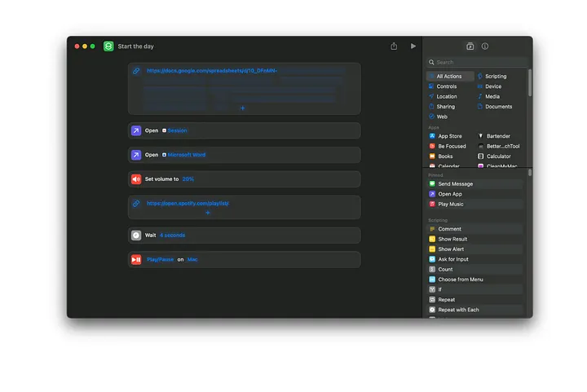This screenshot has width=587, height=392.
Task: Select the Web category
Action: (x=438, y=117)
